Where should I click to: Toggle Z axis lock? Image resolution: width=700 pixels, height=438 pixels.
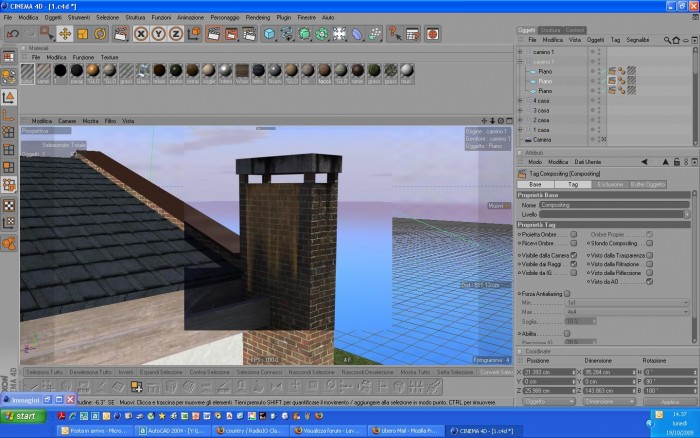pyautogui.click(x=176, y=34)
